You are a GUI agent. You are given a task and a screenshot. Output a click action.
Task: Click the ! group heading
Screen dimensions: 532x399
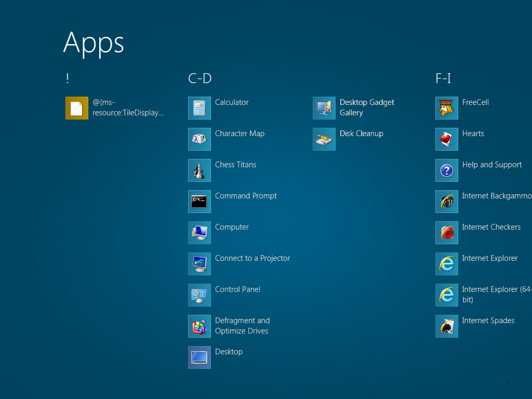(68, 78)
